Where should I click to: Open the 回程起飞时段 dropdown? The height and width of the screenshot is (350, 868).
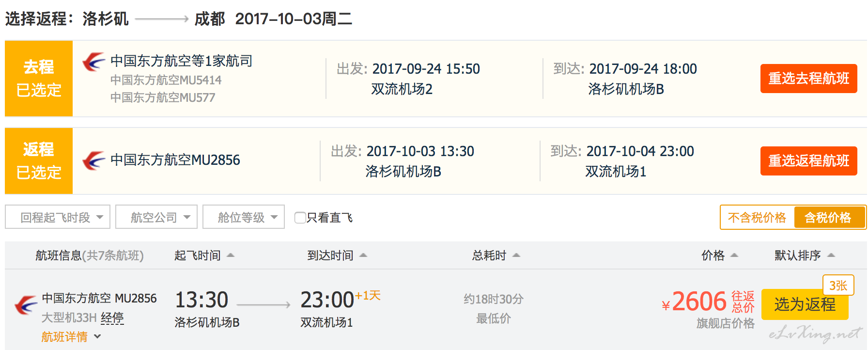coord(58,217)
